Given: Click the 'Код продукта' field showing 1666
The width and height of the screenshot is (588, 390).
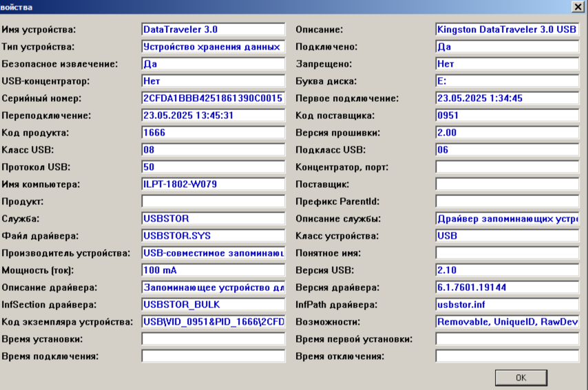Looking at the screenshot, I should pyautogui.click(x=213, y=133).
